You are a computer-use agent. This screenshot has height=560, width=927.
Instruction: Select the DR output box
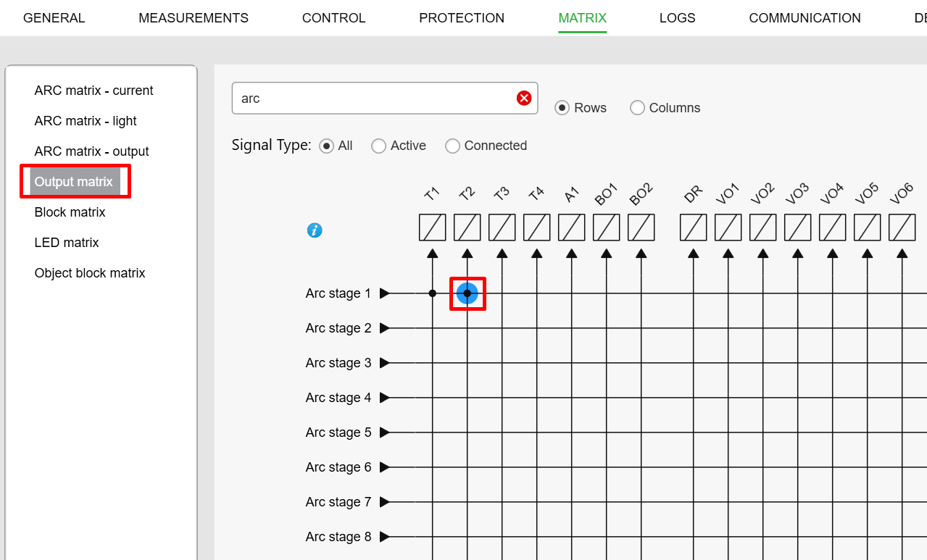coord(694,227)
